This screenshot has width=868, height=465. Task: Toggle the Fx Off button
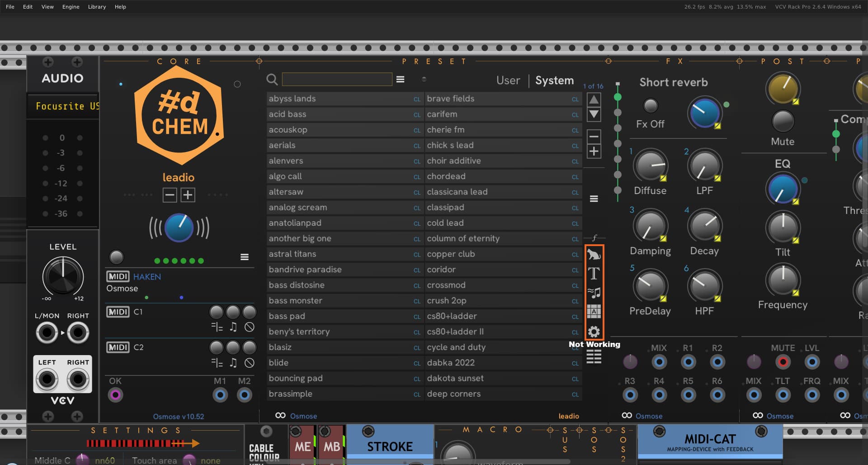click(x=650, y=106)
